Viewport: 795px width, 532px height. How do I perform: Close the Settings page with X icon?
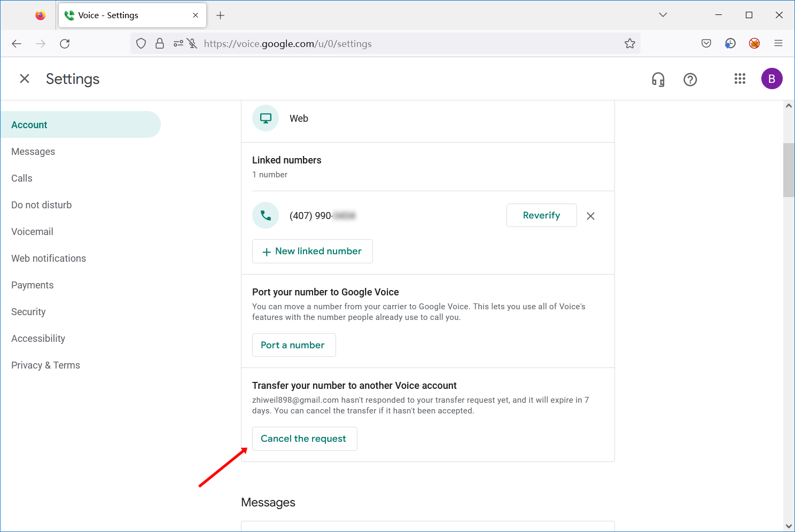(25, 79)
